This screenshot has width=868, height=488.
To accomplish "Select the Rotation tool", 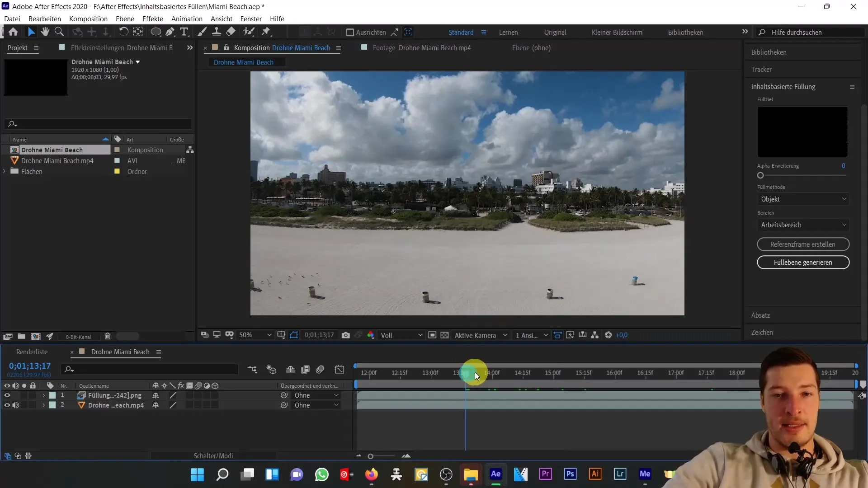I will [x=123, y=32].
